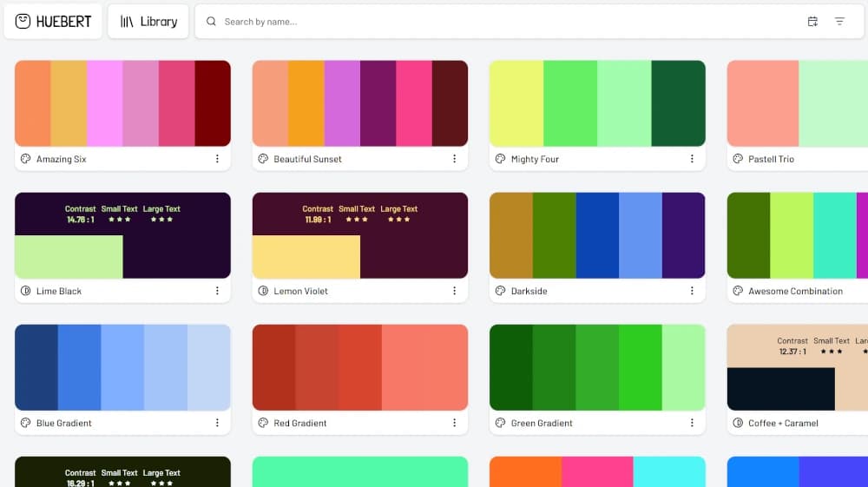868x487 pixels.
Task: Open the Library tab
Action: coord(148,22)
